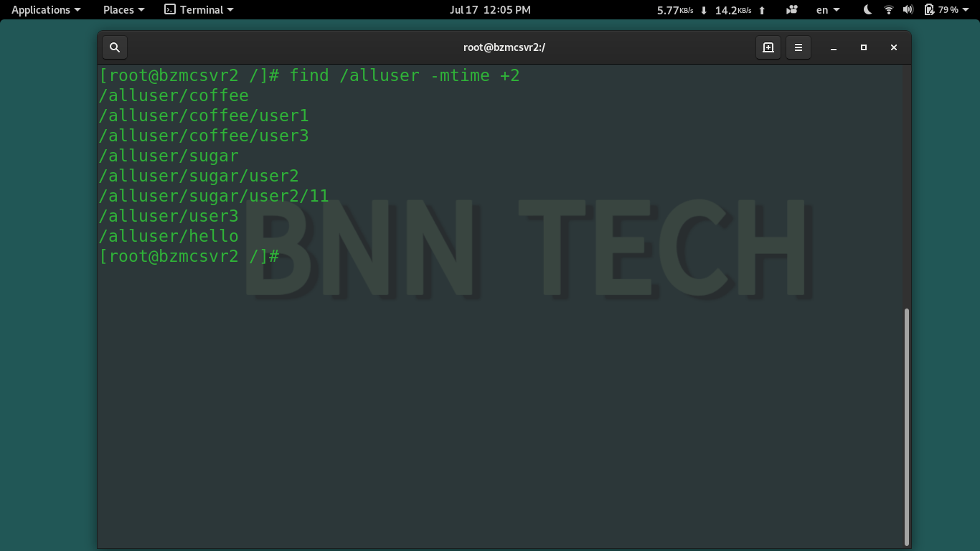Click the screen share icon in the top bar
The image size is (980, 551).
(x=791, y=9)
